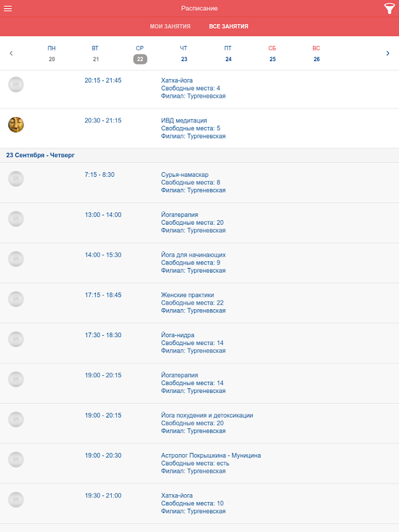Open the schedule filter funnel icon

click(389, 9)
